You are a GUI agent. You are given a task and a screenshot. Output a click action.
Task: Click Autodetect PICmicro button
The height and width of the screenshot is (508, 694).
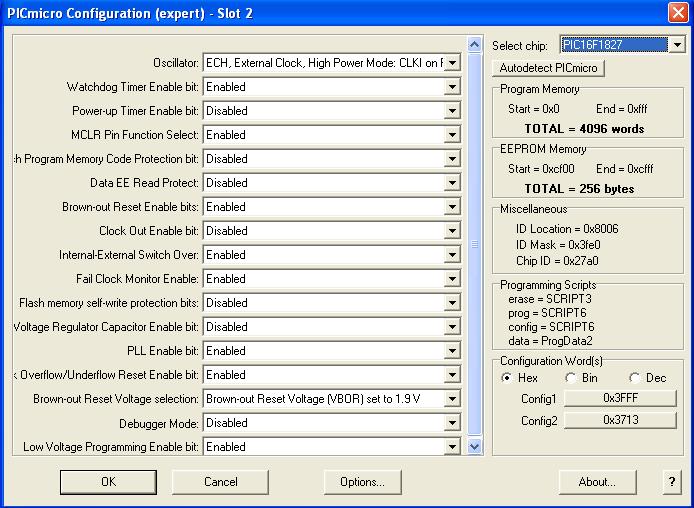click(x=548, y=68)
